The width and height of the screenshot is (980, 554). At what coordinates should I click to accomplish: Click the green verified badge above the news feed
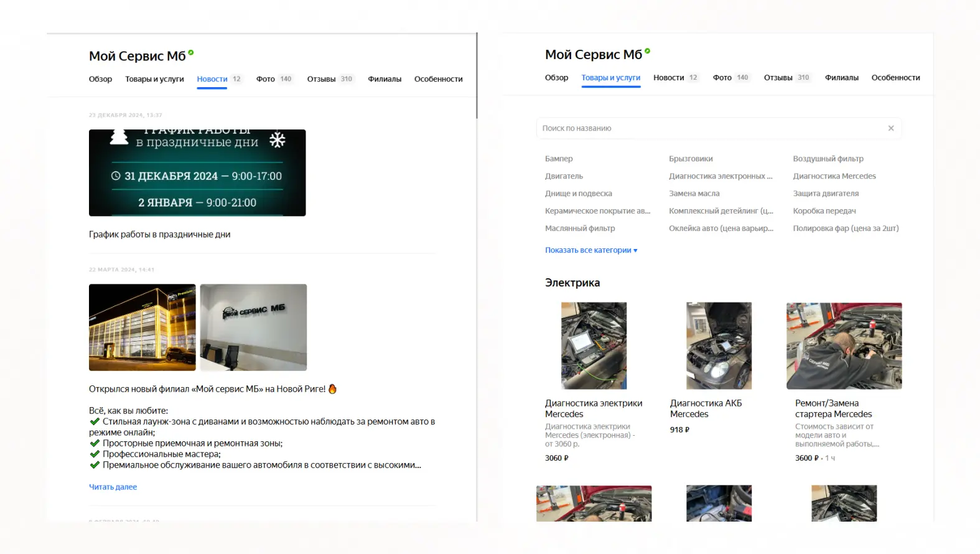point(191,53)
